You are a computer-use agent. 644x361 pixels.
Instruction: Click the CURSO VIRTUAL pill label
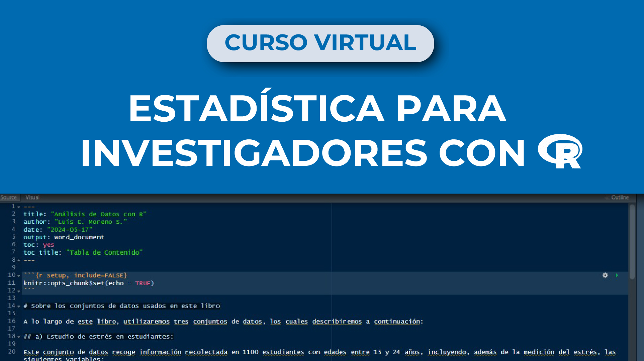pos(320,43)
